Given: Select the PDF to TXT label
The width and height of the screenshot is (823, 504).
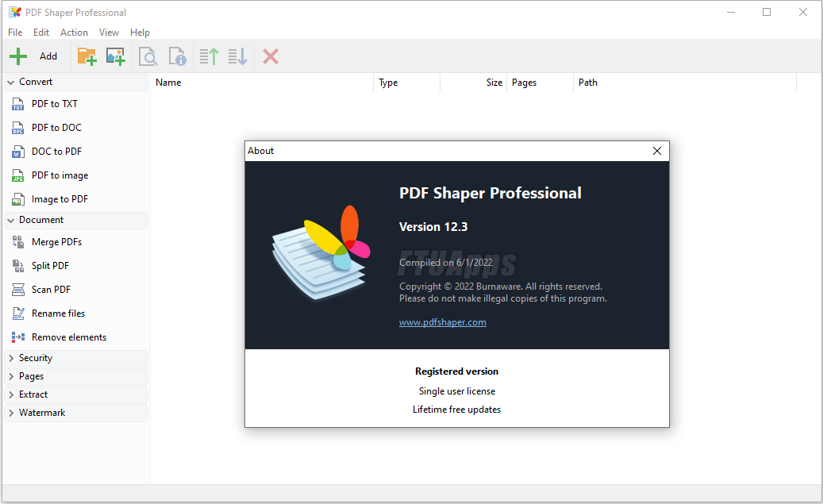Looking at the screenshot, I should click(55, 104).
